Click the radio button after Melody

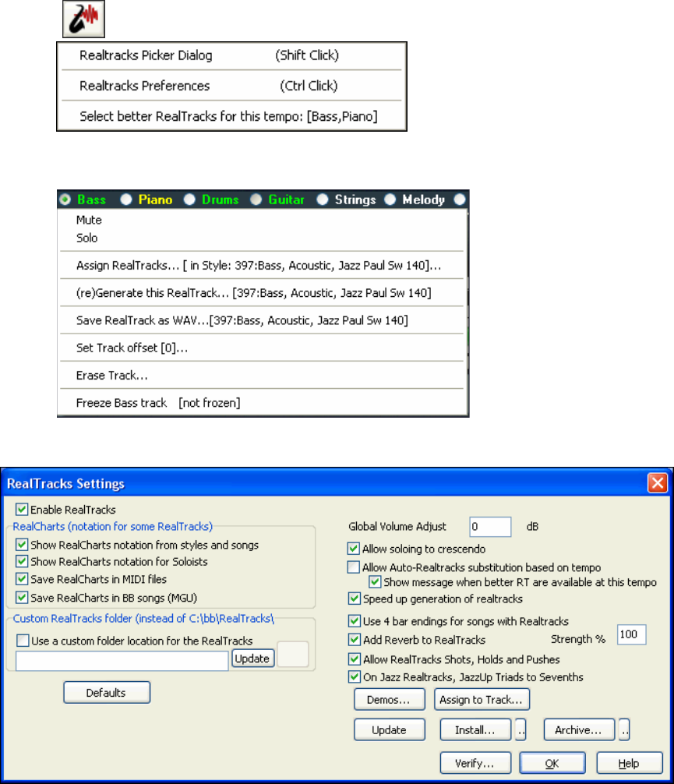click(x=460, y=200)
